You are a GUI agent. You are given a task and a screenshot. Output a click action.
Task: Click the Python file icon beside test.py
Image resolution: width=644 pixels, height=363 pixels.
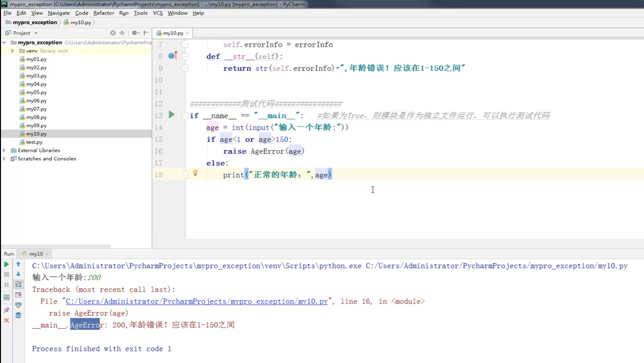(22, 142)
